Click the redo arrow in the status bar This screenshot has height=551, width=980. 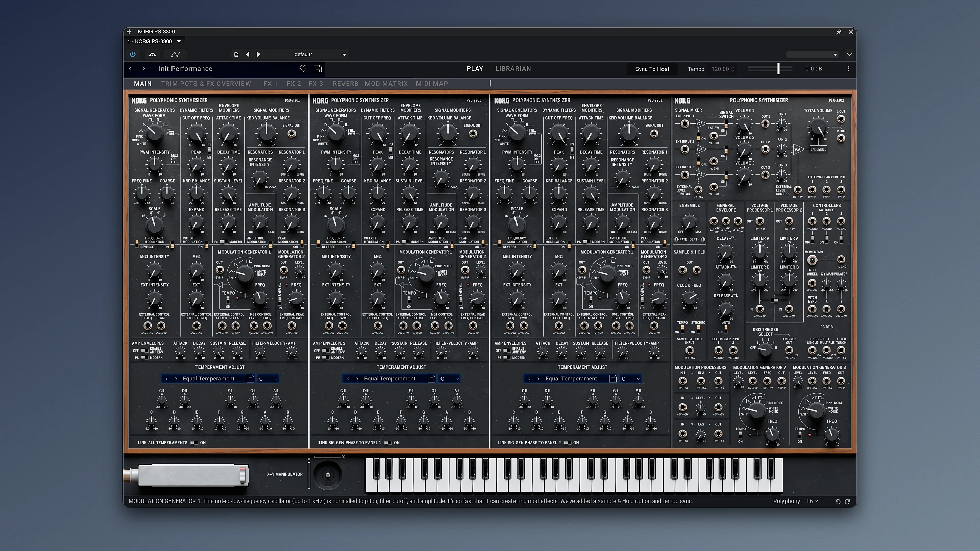coord(848,502)
